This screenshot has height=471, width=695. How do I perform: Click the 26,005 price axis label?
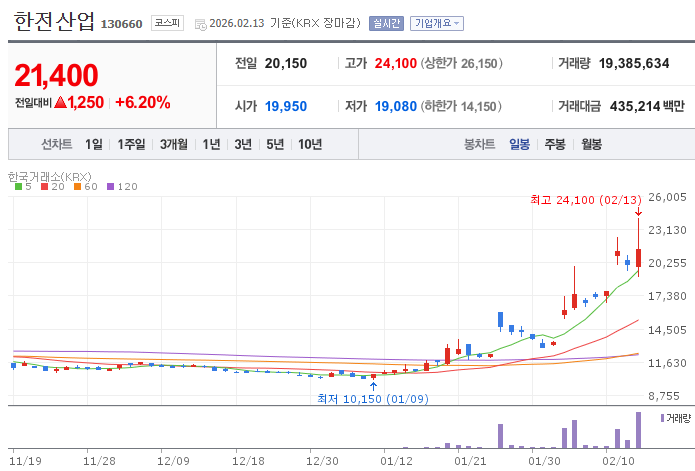667,197
